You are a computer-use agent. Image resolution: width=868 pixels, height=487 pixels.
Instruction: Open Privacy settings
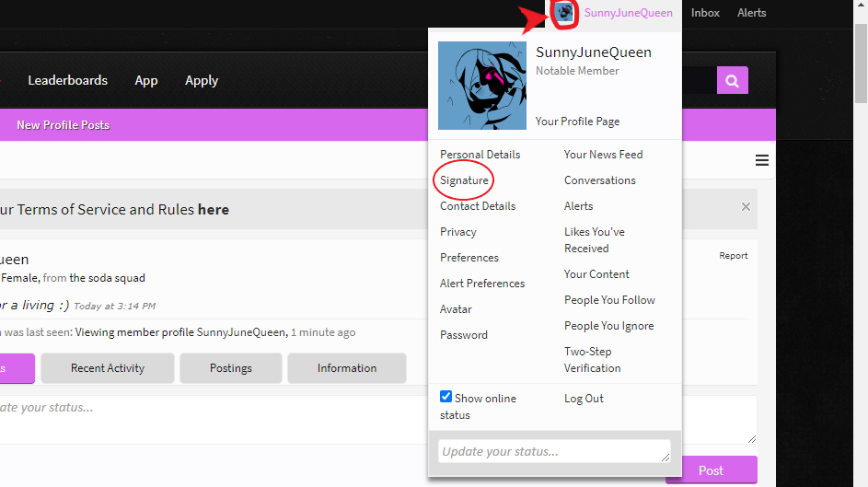point(457,232)
